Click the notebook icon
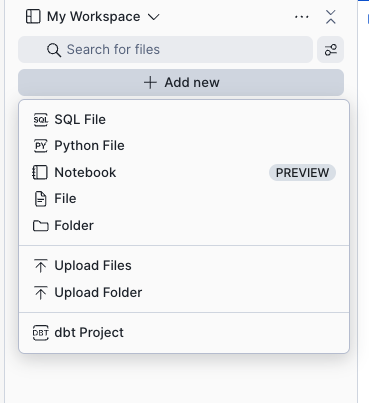 pyautogui.click(x=40, y=172)
